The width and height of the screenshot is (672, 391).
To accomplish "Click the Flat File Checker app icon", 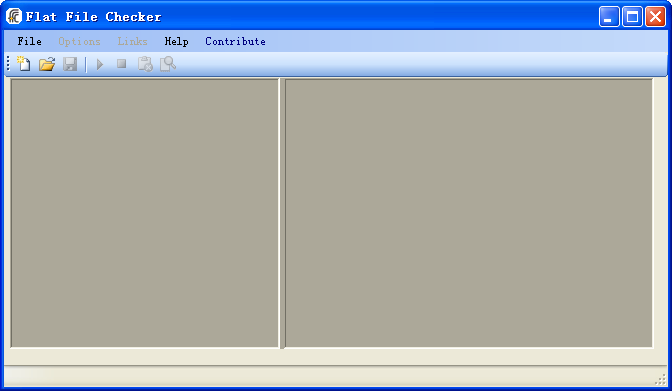I will [14, 16].
